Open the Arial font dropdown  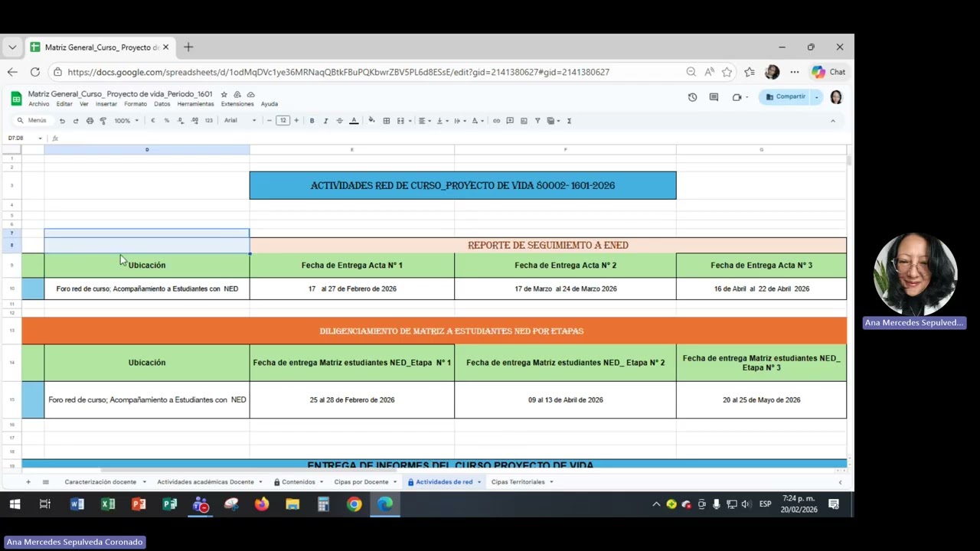click(x=240, y=121)
